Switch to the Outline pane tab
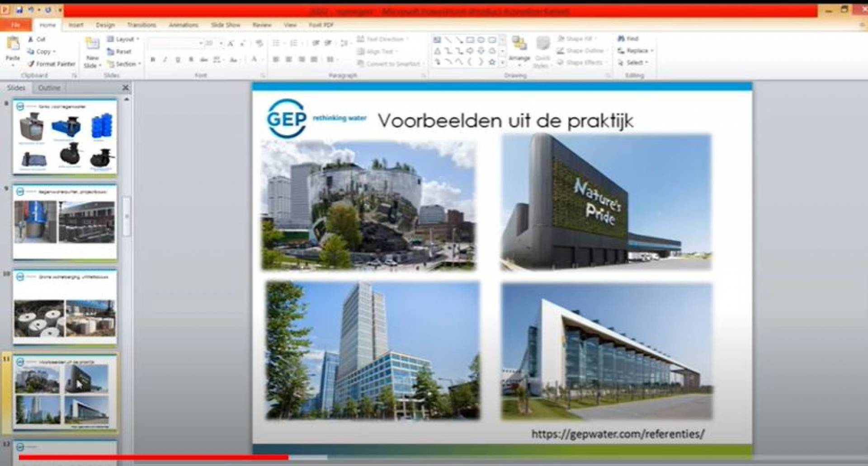This screenshot has height=466, width=868. point(49,88)
